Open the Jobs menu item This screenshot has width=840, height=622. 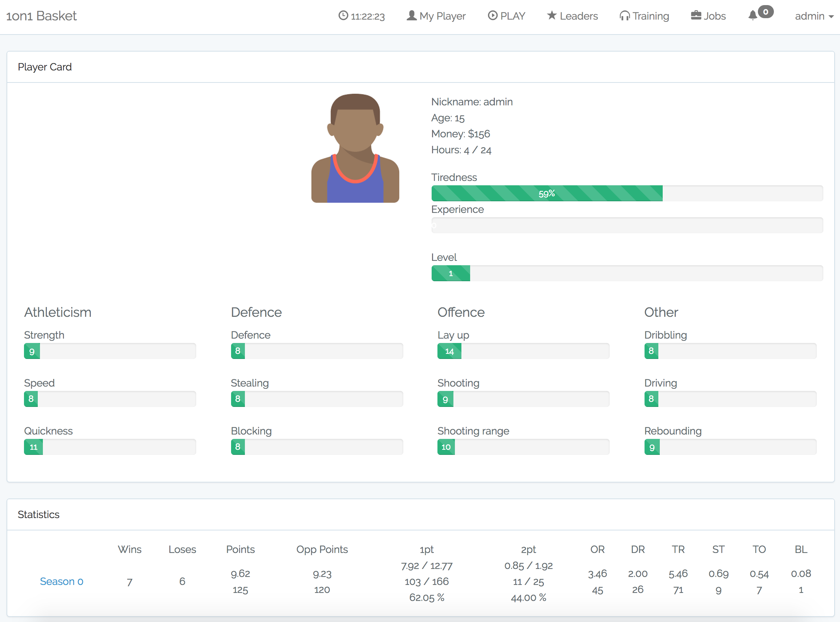pos(714,16)
